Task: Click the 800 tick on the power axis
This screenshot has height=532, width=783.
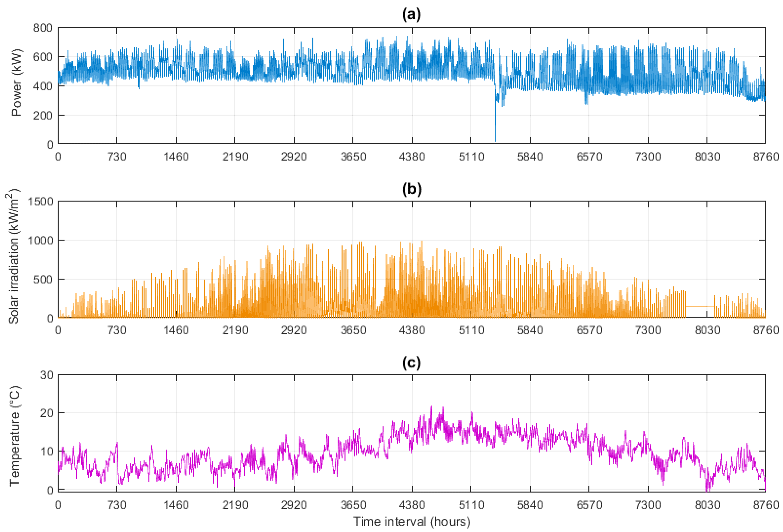Action: 43,28
